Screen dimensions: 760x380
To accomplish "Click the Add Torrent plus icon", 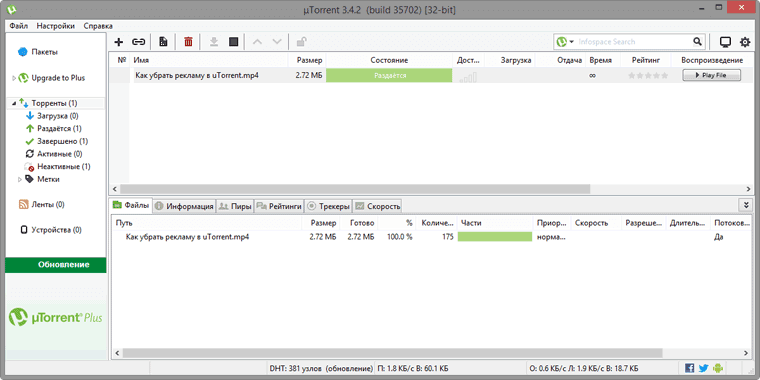I will pos(118,42).
